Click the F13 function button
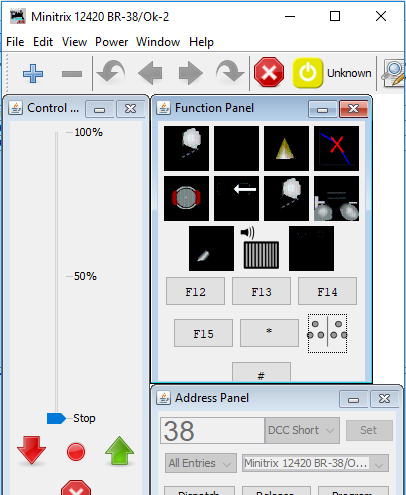This screenshot has width=406, height=495. click(261, 291)
